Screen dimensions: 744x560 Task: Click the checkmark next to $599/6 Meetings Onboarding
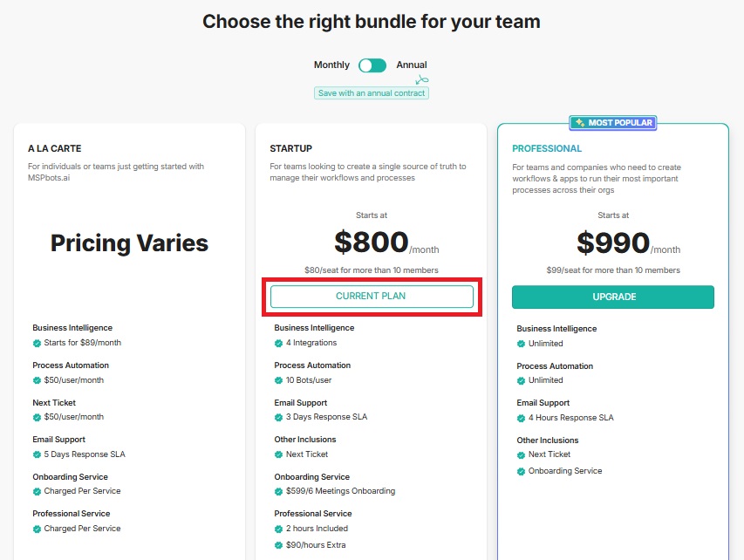[276, 491]
